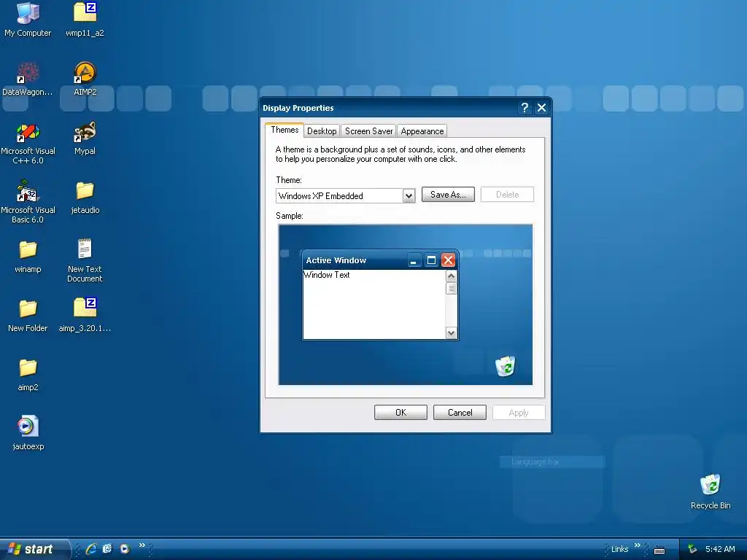747x560 pixels.
Task: Click the taskbar clock showing 5:42 AM
Action: click(720, 549)
